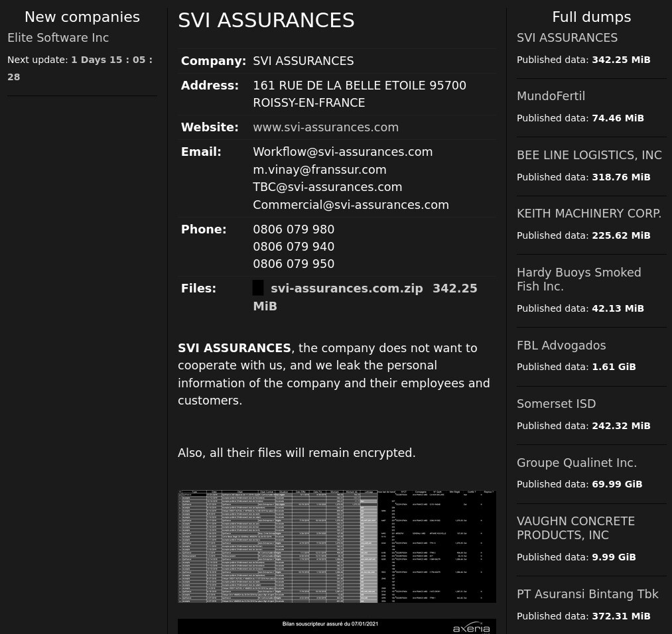Viewport: 672px width, 634px height.
Task: Open Hardy Buoys Smoked Fish Inc. entry
Action: point(579,279)
